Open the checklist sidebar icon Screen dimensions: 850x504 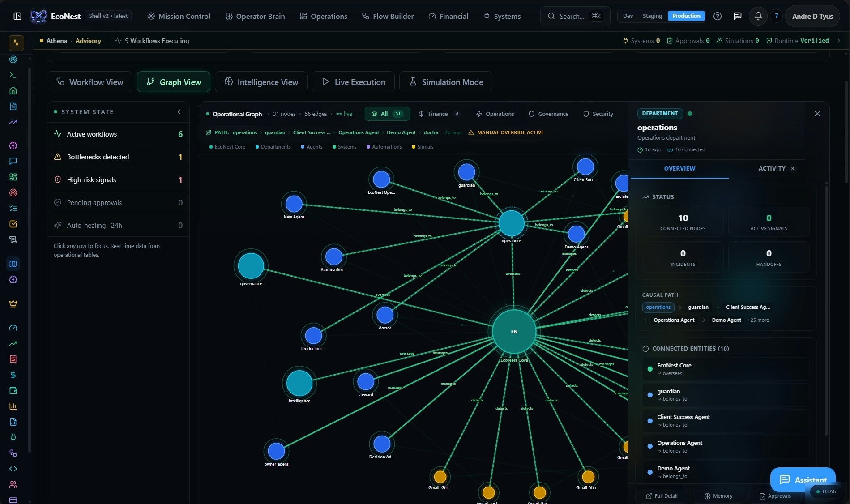[13, 208]
